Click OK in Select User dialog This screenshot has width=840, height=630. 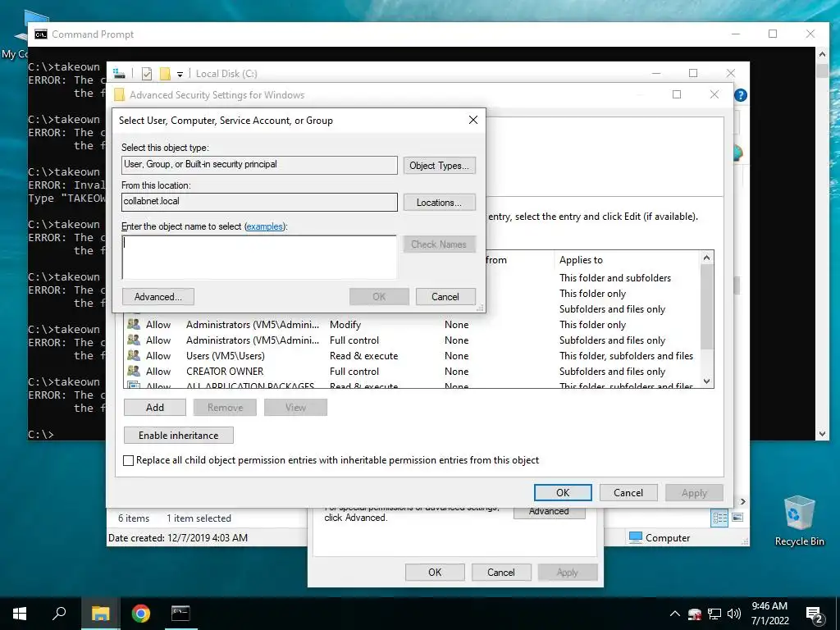pyautogui.click(x=379, y=297)
